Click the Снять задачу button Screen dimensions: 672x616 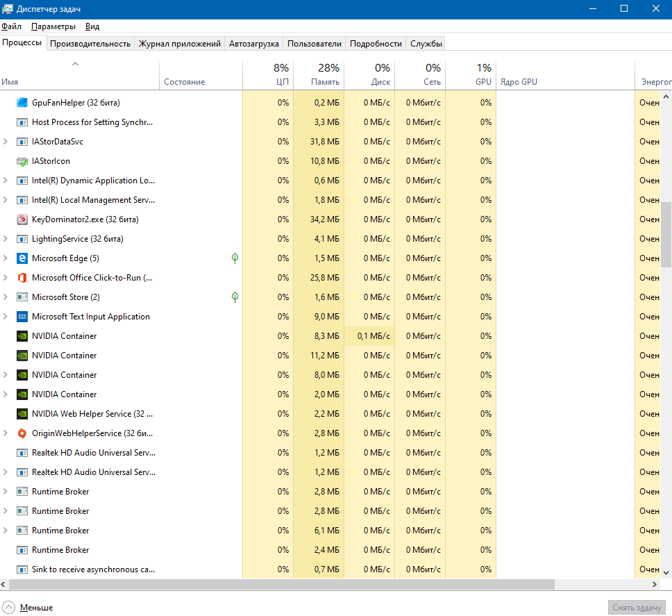tap(637, 608)
